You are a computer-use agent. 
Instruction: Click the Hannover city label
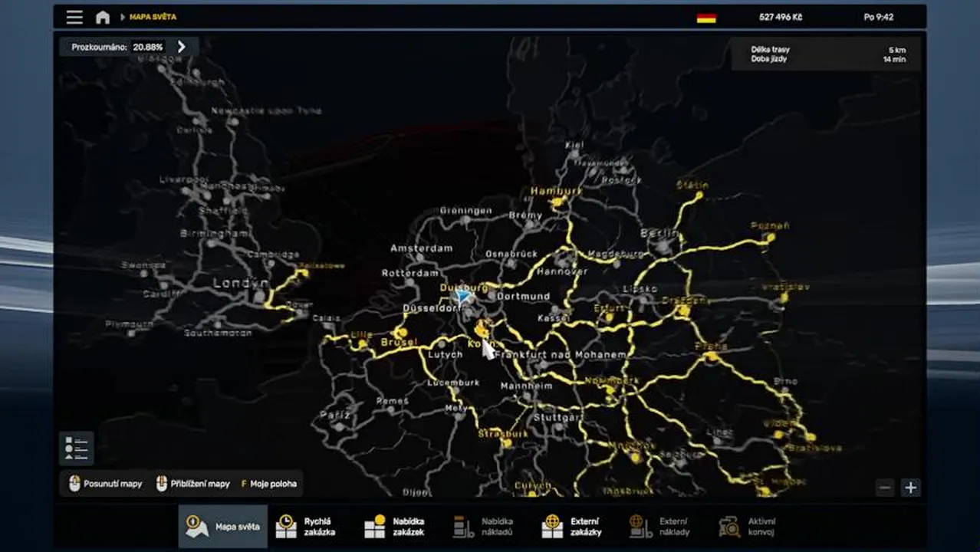click(562, 271)
